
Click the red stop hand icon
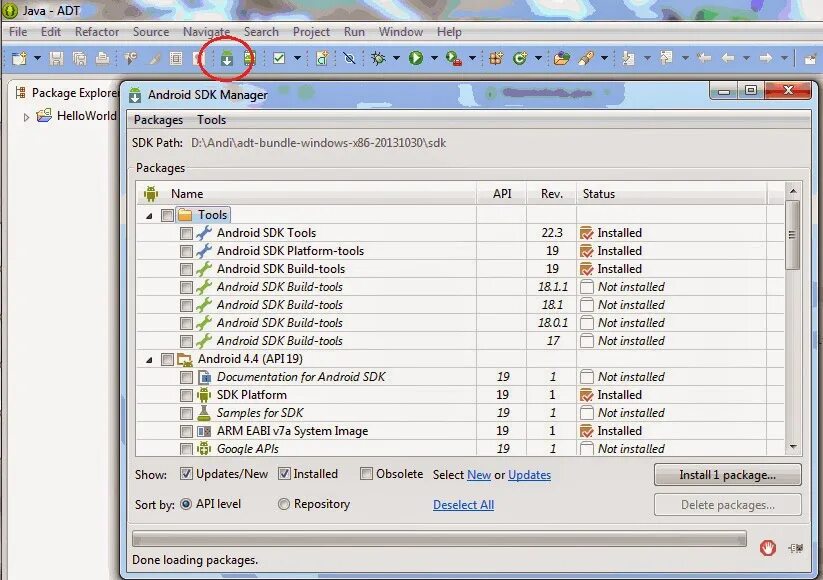(767, 548)
